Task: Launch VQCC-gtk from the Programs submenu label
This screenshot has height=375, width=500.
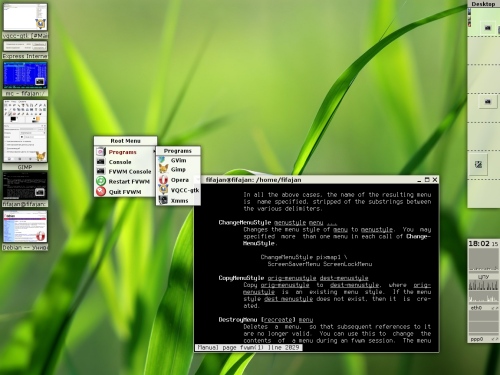Action: coord(185,190)
